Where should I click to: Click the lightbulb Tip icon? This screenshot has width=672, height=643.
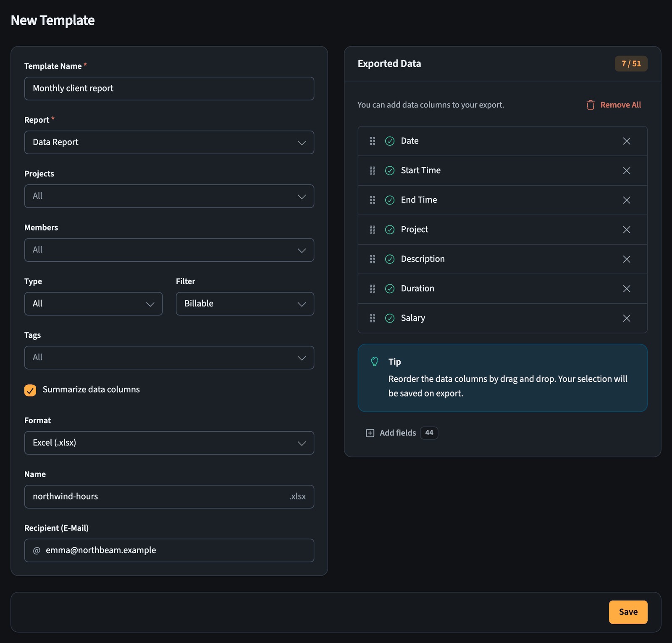coord(375,362)
